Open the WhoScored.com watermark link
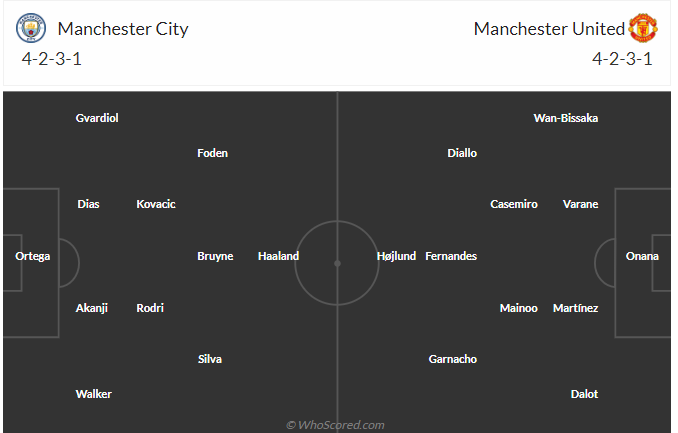Screen dimensions: 678x433 point(336,425)
